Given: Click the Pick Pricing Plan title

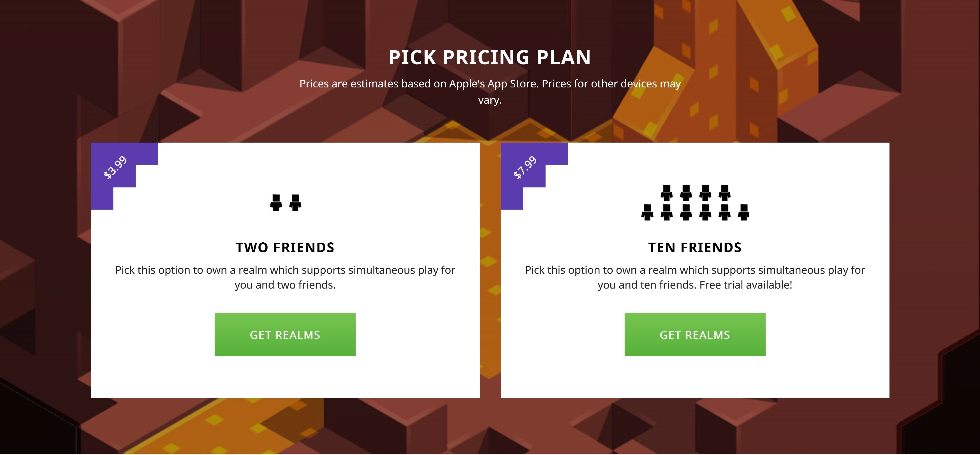Looking at the screenshot, I should [x=490, y=57].
